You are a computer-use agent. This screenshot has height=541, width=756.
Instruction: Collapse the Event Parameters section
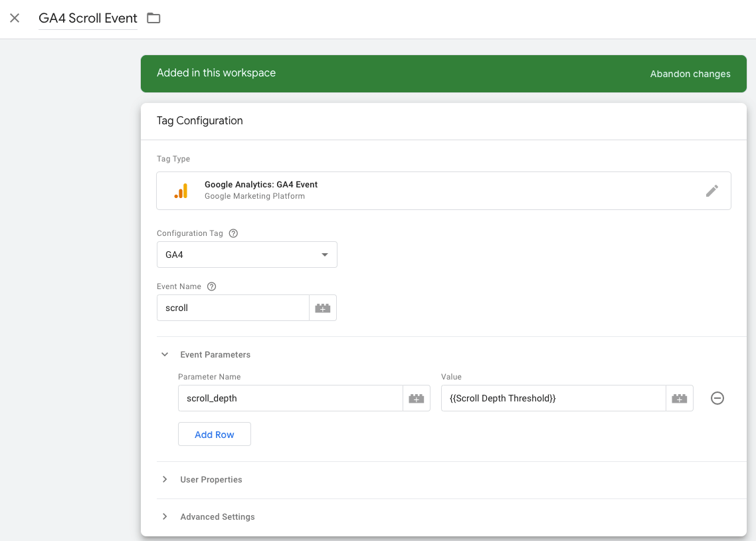(x=165, y=355)
